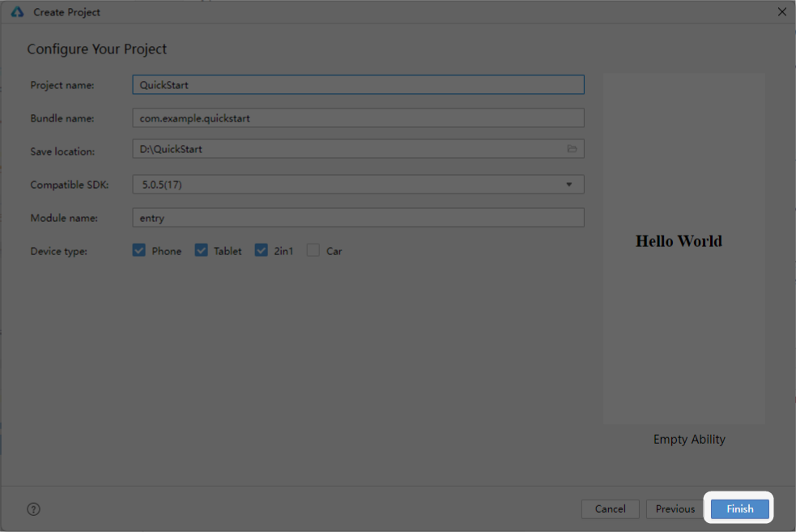Uncheck the Tablet device type checkbox
The width and height of the screenshot is (796, 532).
point(201,250)
